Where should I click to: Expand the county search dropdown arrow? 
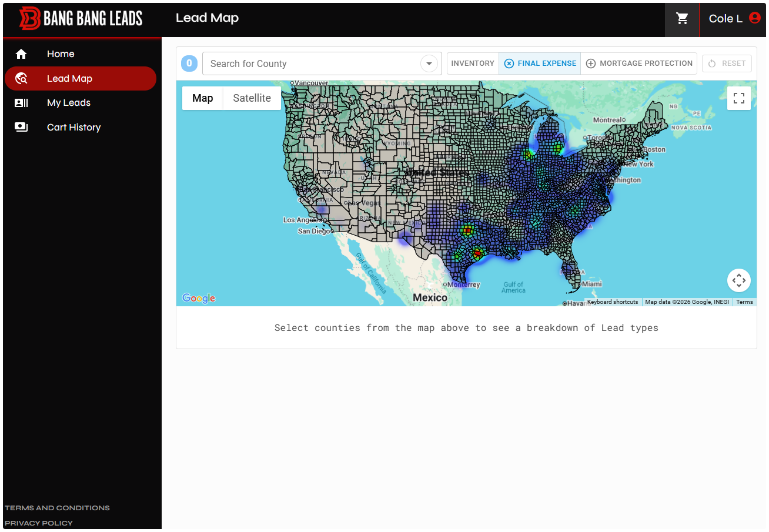tap(429, 63)
